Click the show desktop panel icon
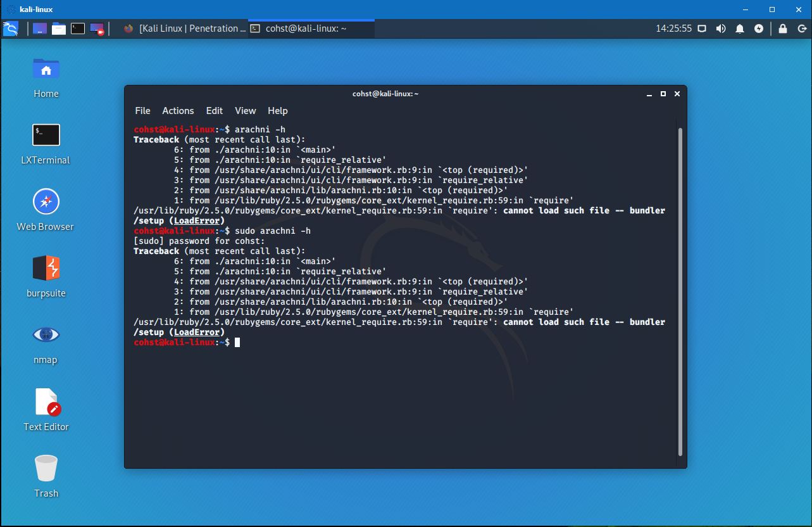The image size is (812, 527). 40,29
